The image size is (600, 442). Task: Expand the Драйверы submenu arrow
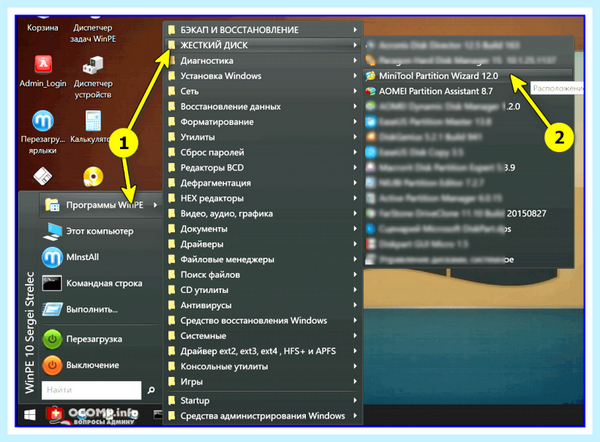[x=355, y=244]
